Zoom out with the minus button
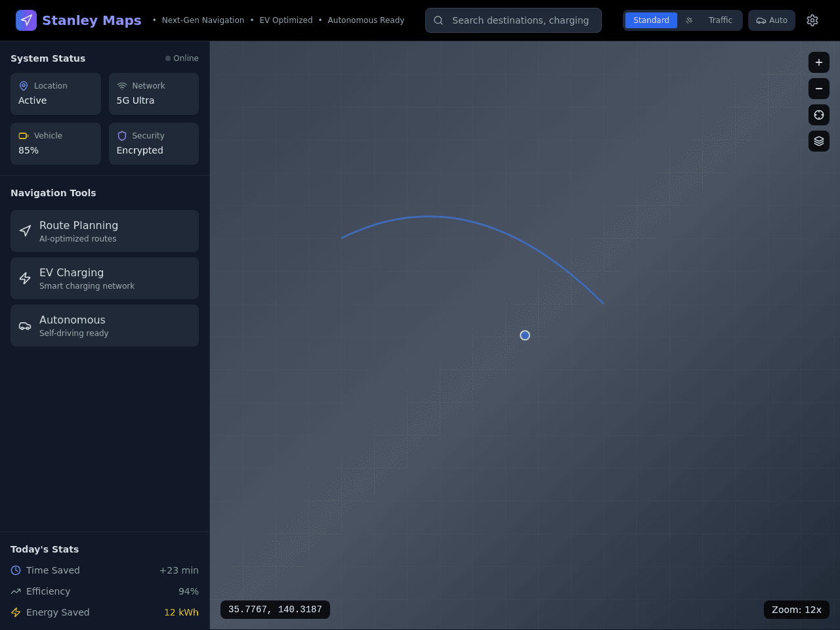 (x=819, y=89)
